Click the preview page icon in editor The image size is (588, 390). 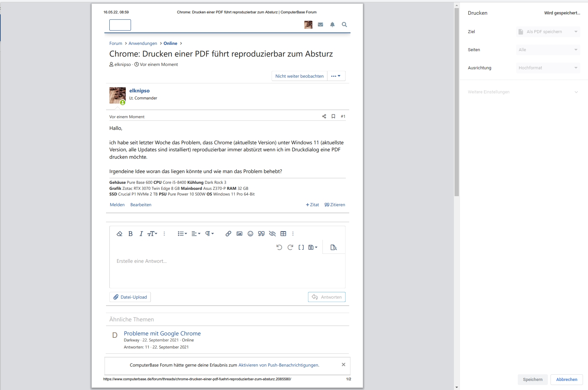tap(333, 247)
